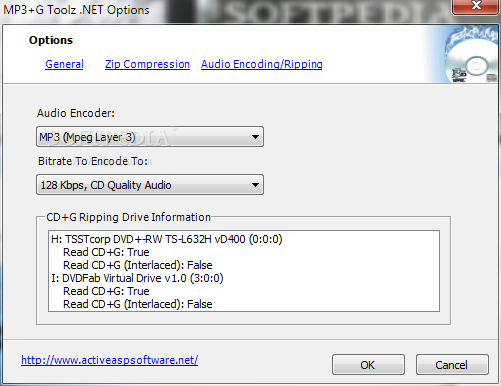Click the OK button

(368, 365)
